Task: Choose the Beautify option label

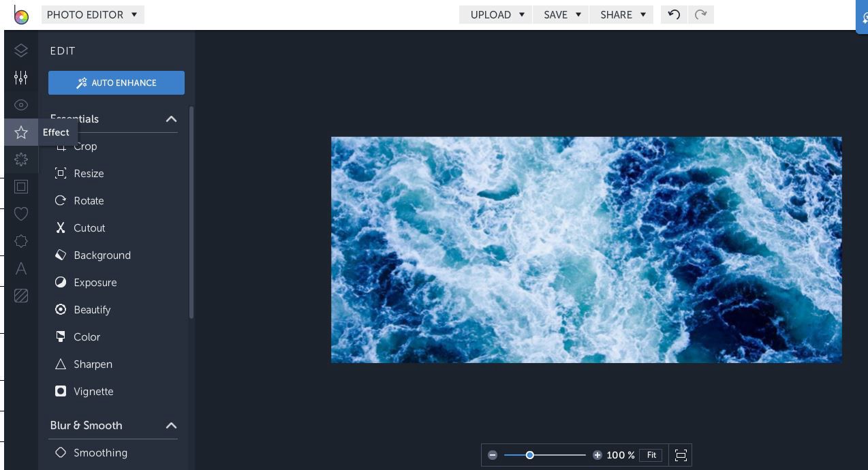Action: 92,310
